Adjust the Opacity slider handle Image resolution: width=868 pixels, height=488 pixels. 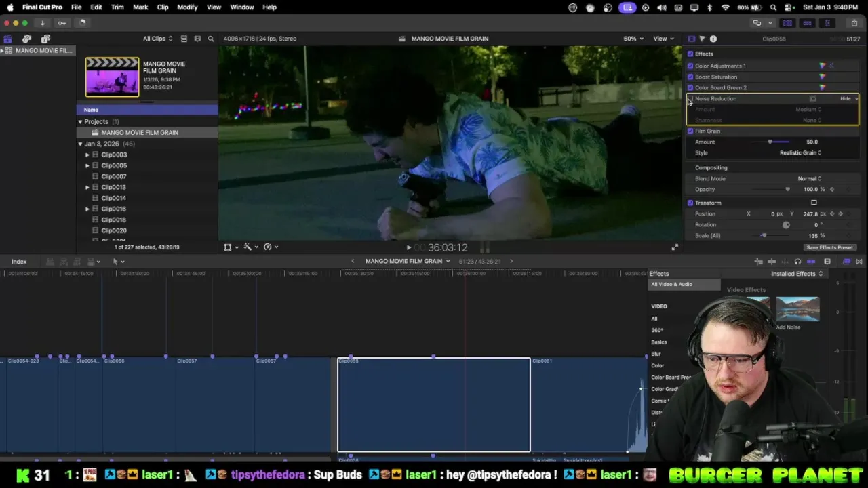[x=787, y=189]
